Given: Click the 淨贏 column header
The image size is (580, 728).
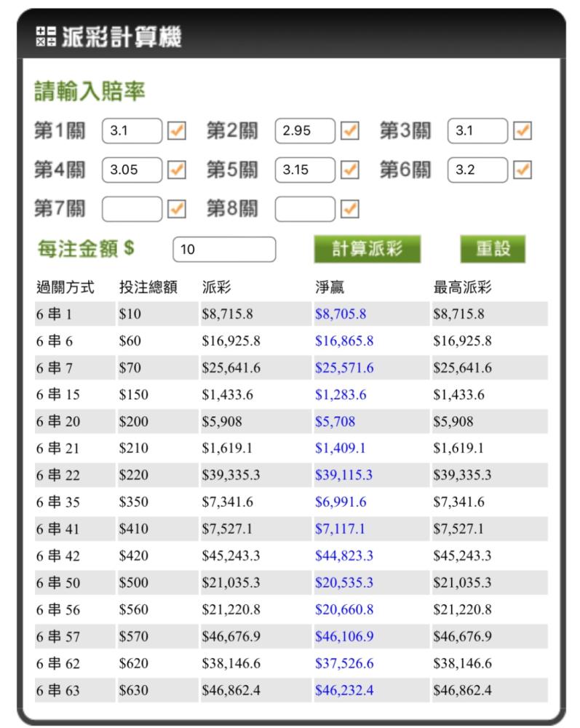Looking at the screenshot, I should (x=330, y=287).
